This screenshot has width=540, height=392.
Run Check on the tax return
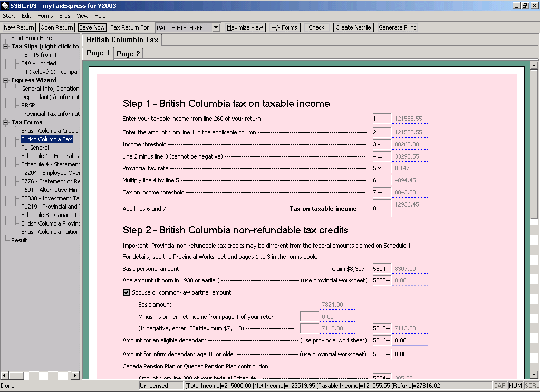point(316,27)
